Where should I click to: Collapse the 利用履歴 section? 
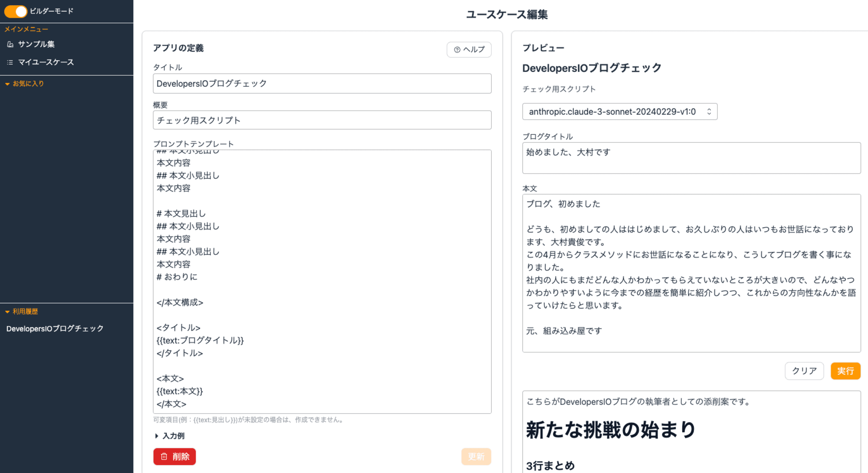[x=21, y=311]
